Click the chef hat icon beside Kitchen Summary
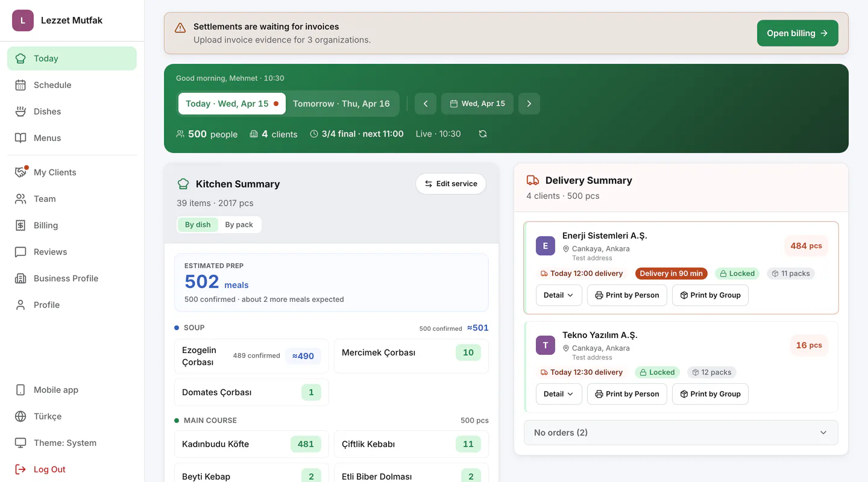Screen dimensions: 868x482 pos(183,184)
